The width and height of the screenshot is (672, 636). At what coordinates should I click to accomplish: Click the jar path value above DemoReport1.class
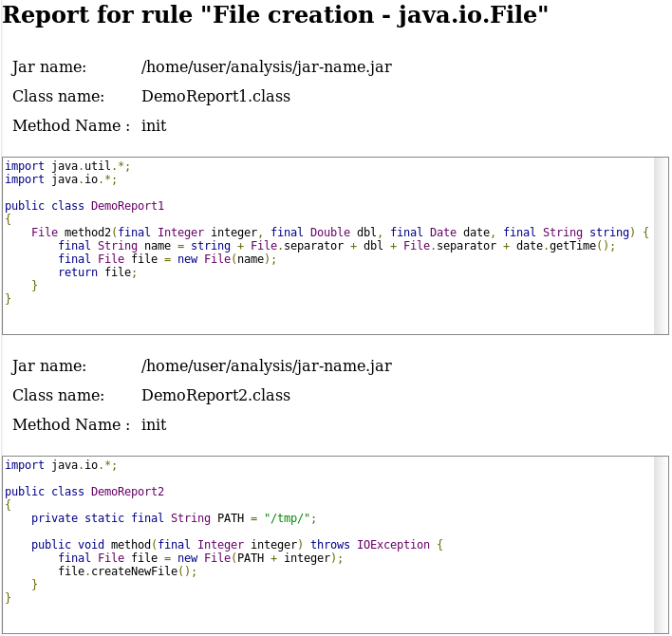click(x=267, y=66)
